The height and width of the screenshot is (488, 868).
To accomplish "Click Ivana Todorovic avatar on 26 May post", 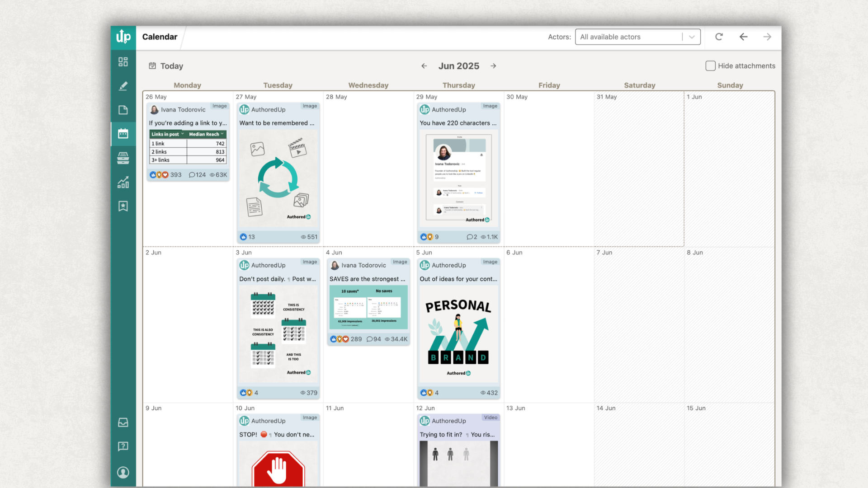I will 154,110.
